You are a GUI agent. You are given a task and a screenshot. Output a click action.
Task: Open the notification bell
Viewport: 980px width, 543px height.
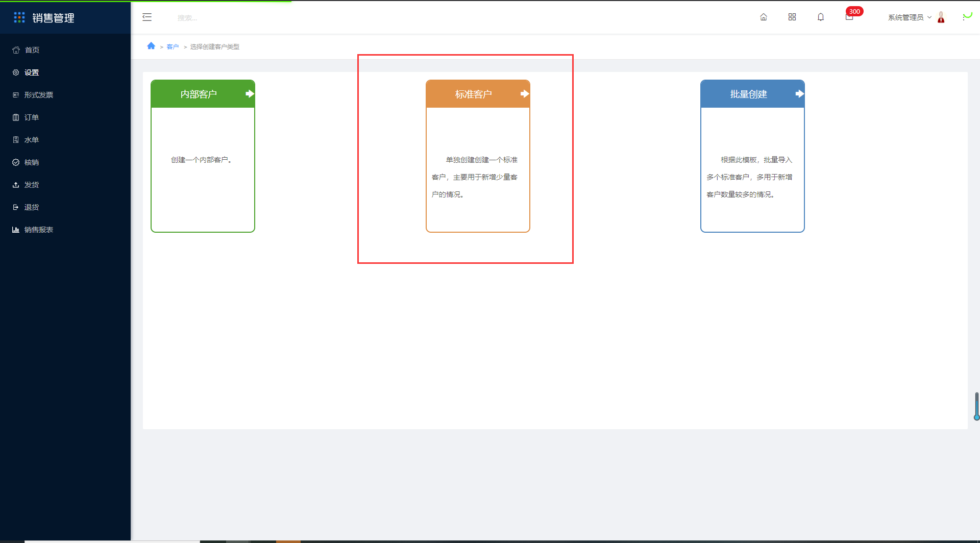[x=821, y=17]
